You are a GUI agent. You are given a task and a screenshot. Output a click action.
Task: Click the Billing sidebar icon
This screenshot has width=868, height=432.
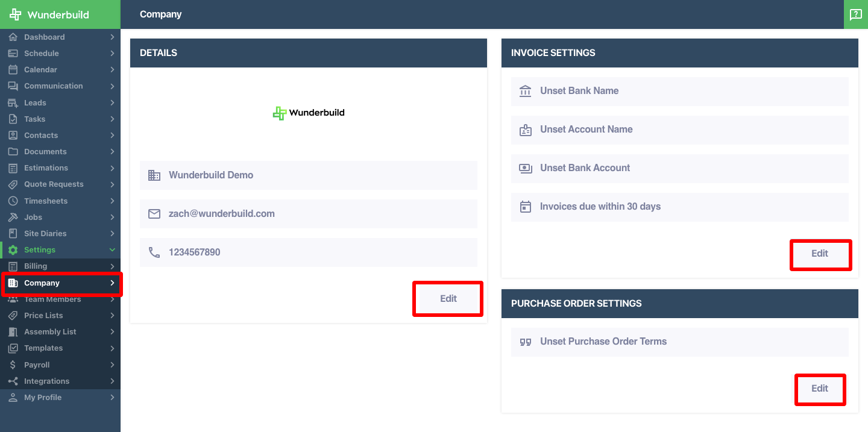point(13,266)
